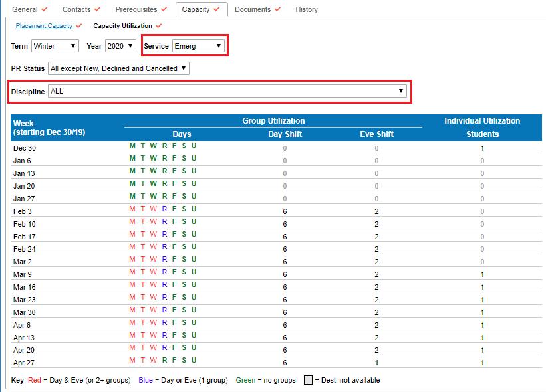The height and width of the screenshot is (392, 546).
Task: Open the History tab
Action: click(x=307, y=9)
